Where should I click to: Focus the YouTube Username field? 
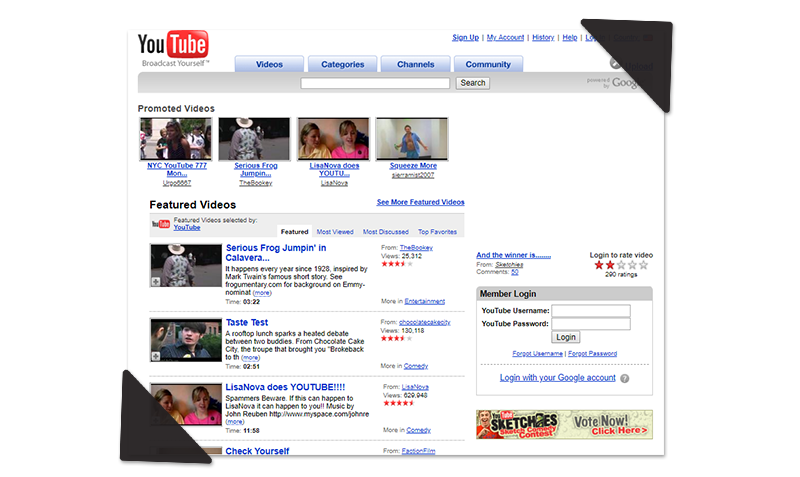point(591,311)
